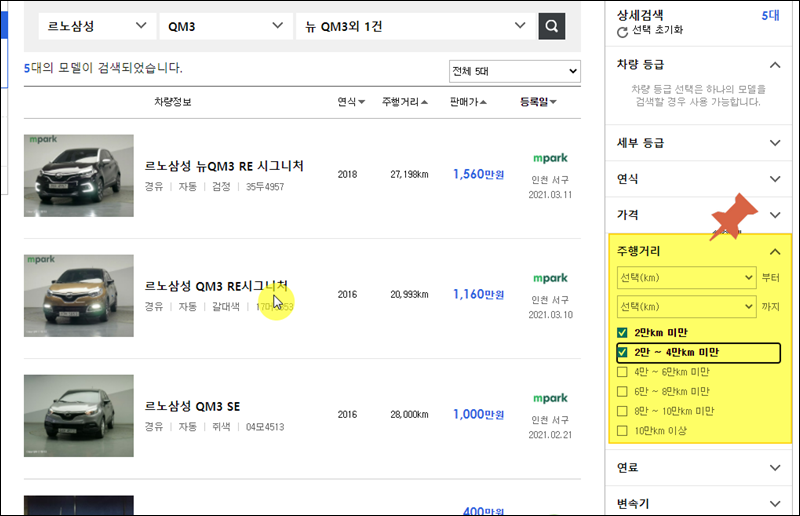Screen dimensions: 800x516
Task: Check 6만 ~ 8만km 미만 option
Action: (622, 391)
